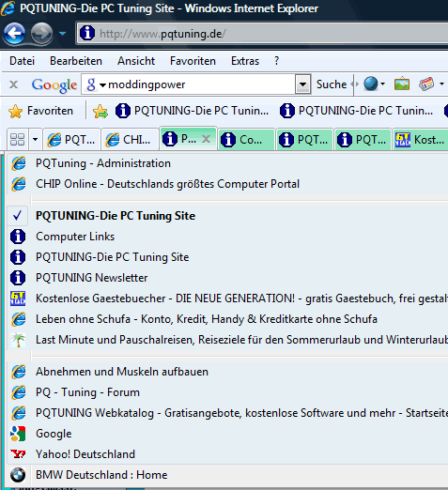Open the ? help menu
The image size is (448, 490).
click(276, 61)
